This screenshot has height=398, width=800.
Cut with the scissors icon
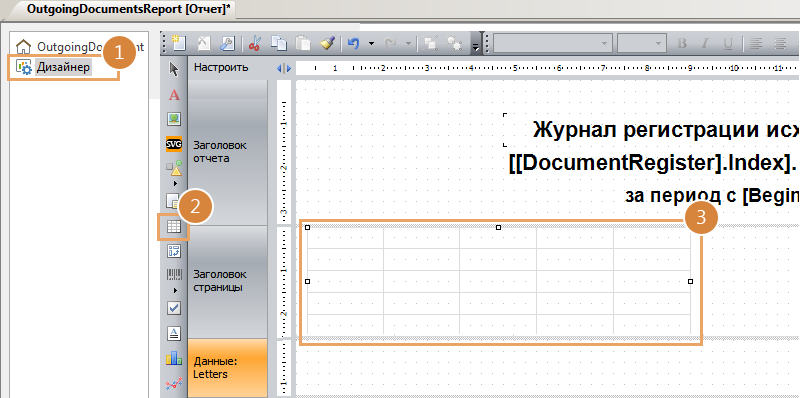point(255,44)
